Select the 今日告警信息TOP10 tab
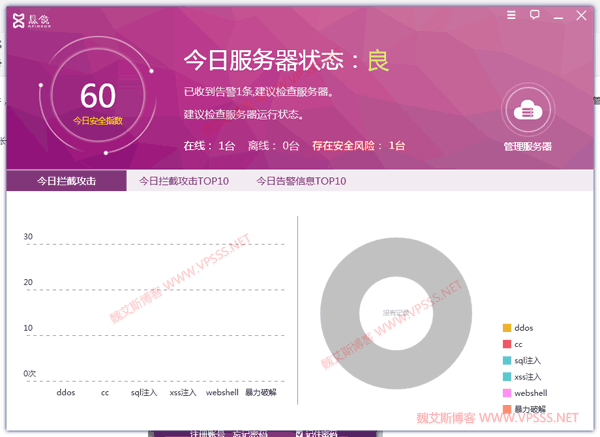 click(x=301, y=181)
